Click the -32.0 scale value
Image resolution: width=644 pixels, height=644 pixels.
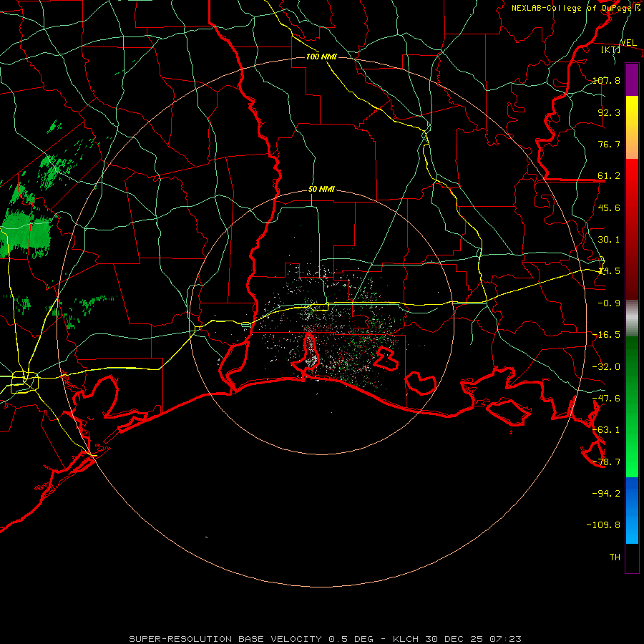pyautogui.click(x=607, y=367)
